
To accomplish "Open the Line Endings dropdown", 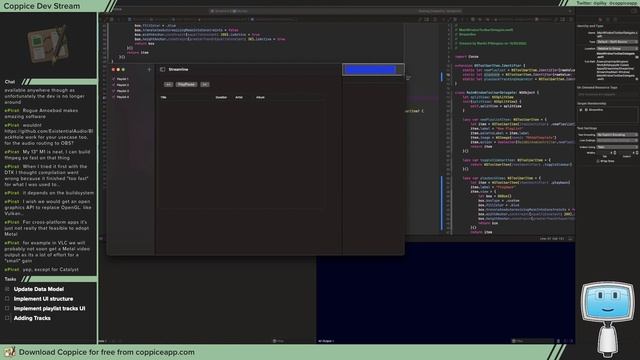I will [616, 141].
